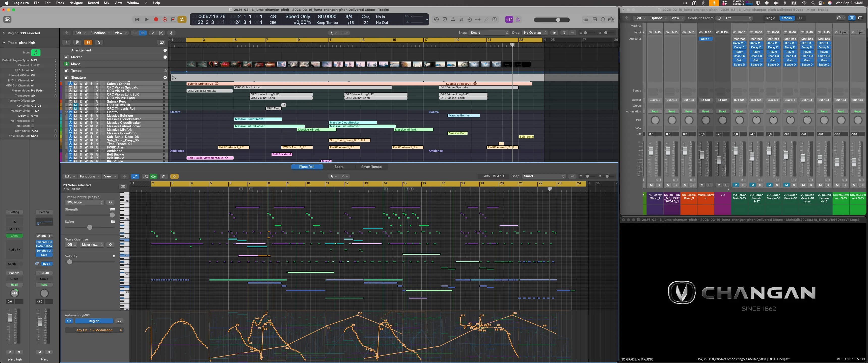The image size is (868, 363).
Task: Open the Mix menu in menu bar
Action: pos(106,3)
